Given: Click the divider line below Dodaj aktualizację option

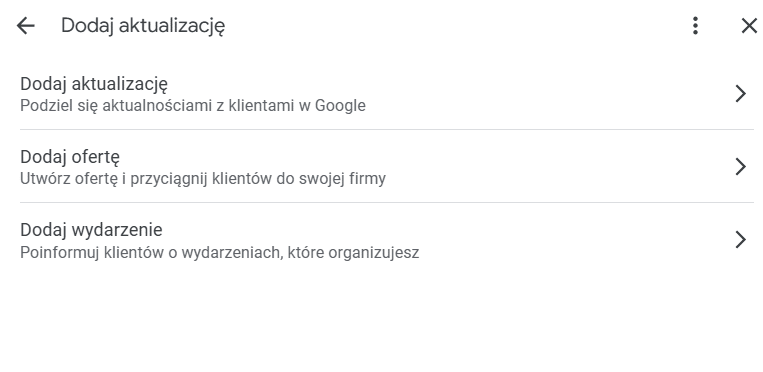Looking at the screenshot, I should click(386, 130).
